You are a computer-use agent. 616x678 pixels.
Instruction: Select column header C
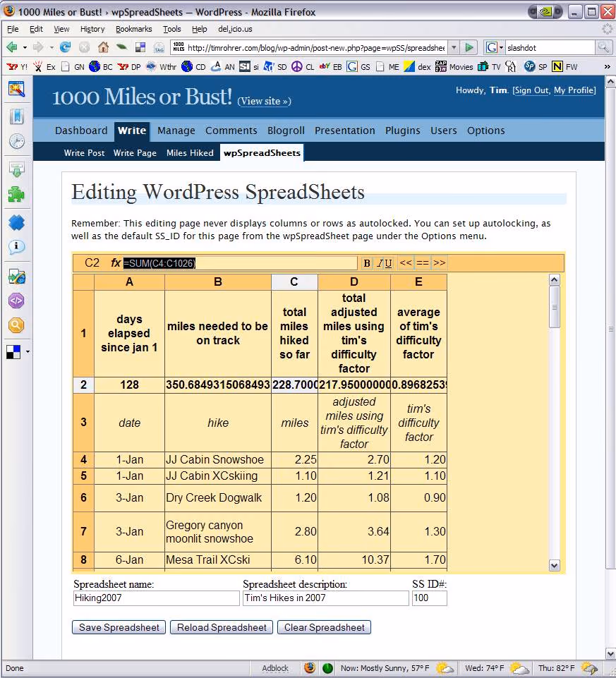click(294, 282)
